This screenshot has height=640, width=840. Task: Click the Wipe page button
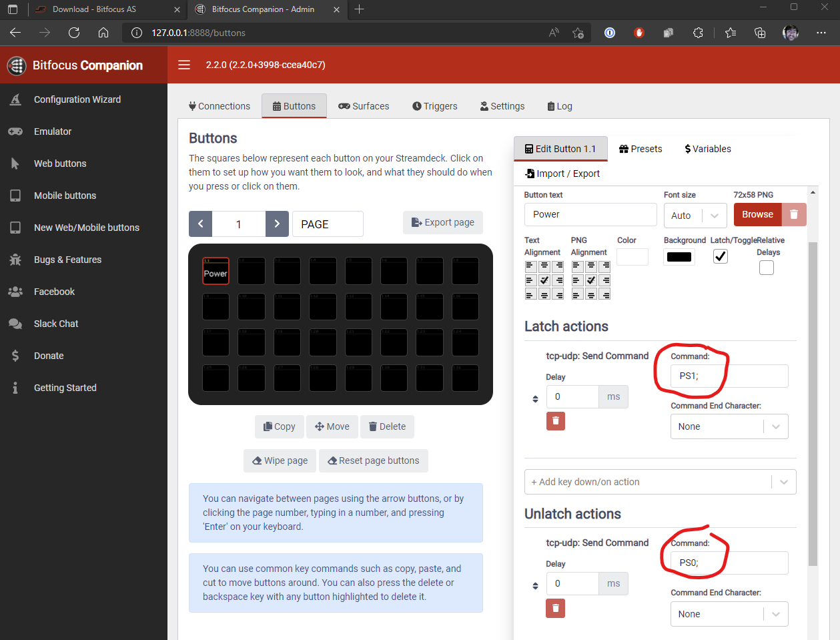click(x=280, y=460)
